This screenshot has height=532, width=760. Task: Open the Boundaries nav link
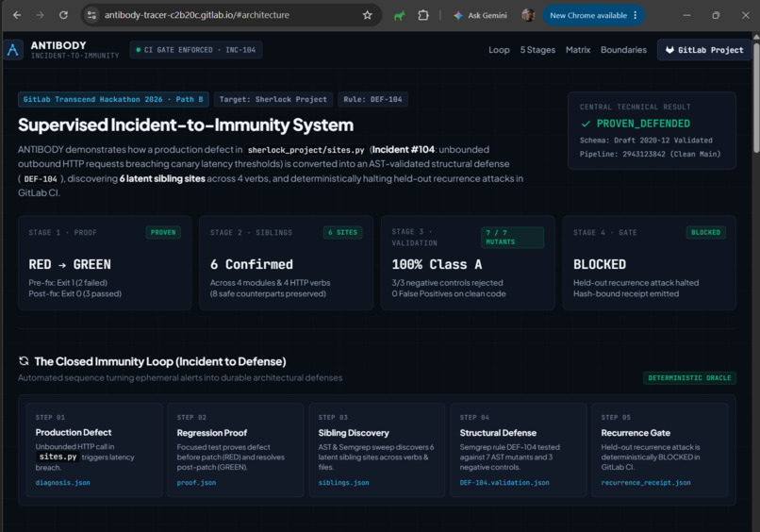(623, 50)
